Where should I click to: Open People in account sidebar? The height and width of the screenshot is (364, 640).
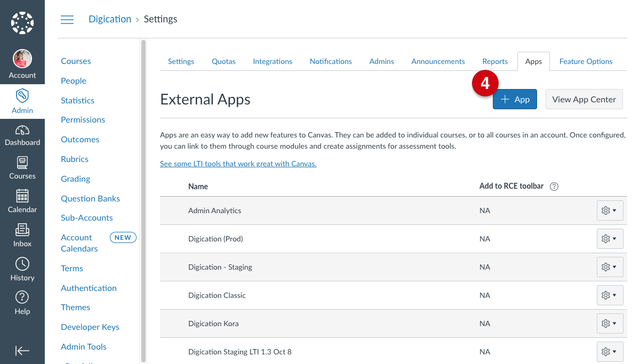pos(74,80)
